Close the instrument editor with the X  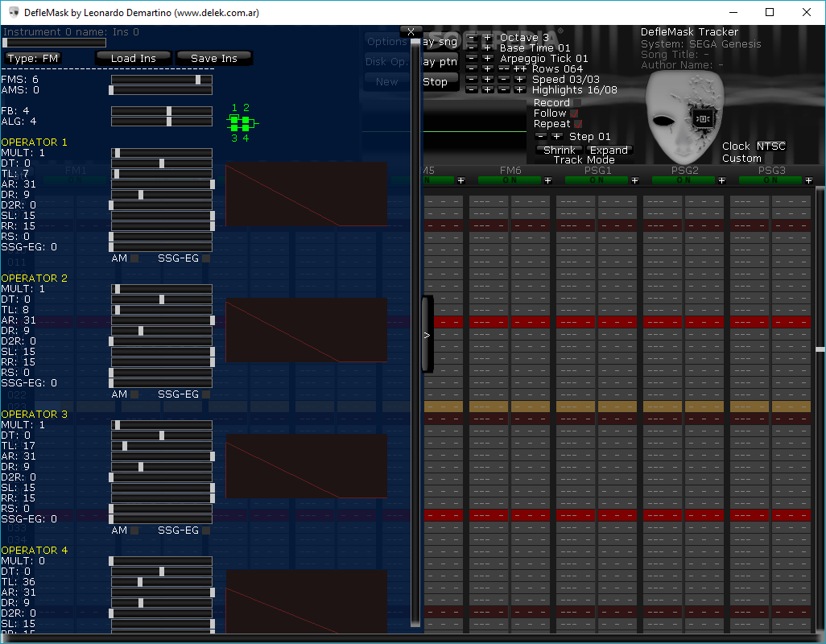[x=411, y=31]
